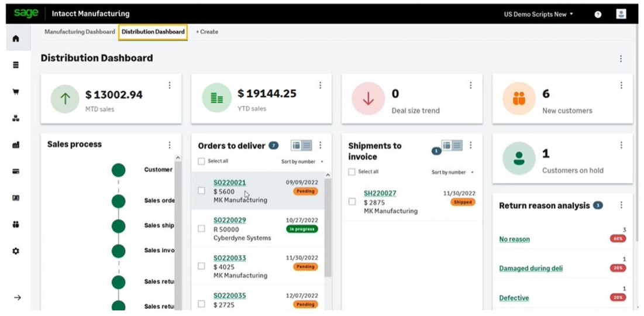Open Return reason analysis options menu
644x316 pixels.
pyautogui.click(x=621, y=205)
